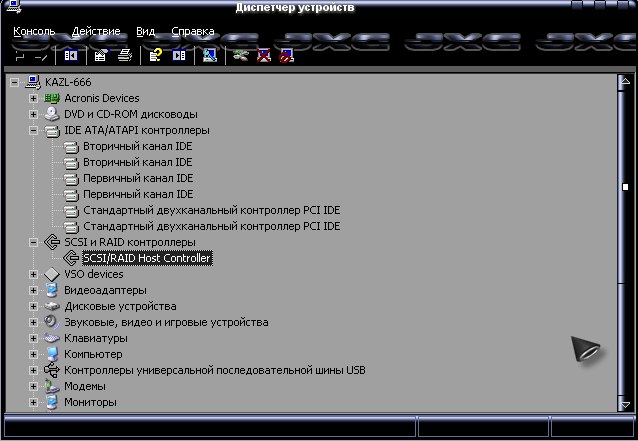Expand the USB controllers node
Image resolution: width=638 pixels, height=441 pixels.
pos(33,370)
